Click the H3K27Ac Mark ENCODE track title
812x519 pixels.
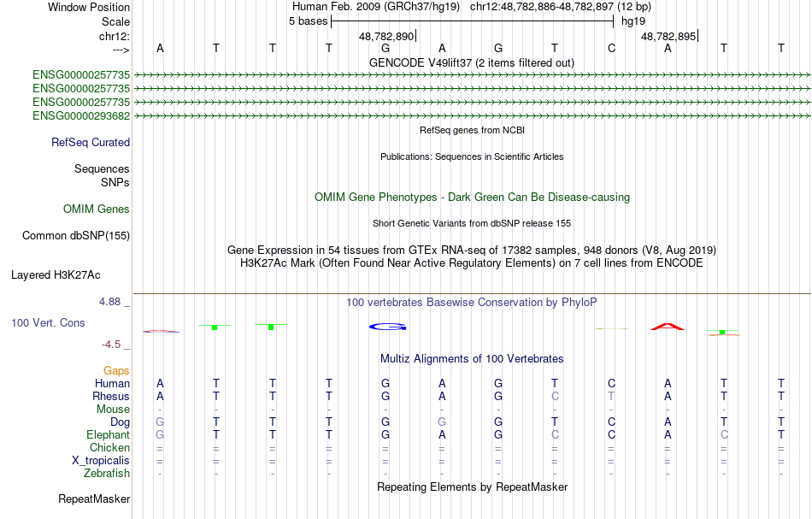point(472,263)
